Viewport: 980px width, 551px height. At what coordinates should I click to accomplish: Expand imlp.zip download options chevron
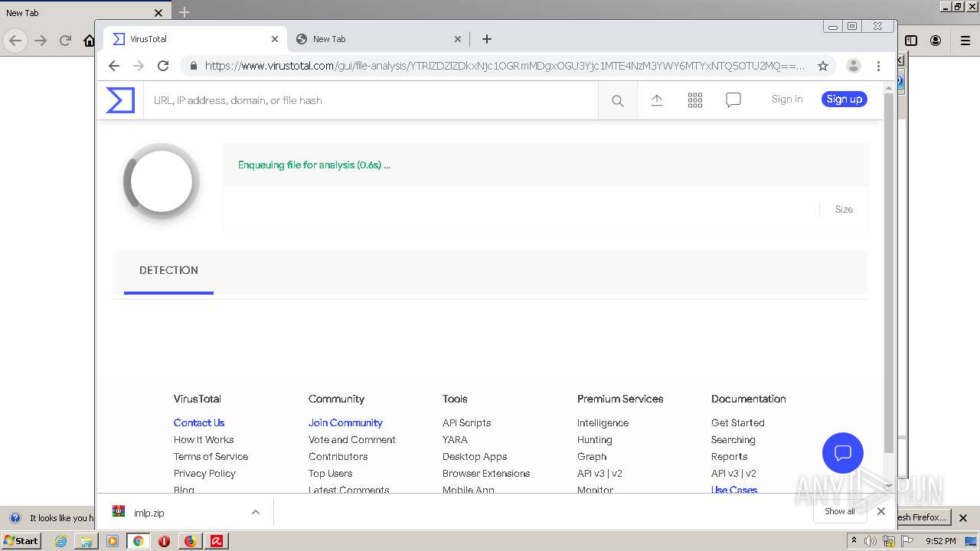pyautogui.click(x=256, y=512)
